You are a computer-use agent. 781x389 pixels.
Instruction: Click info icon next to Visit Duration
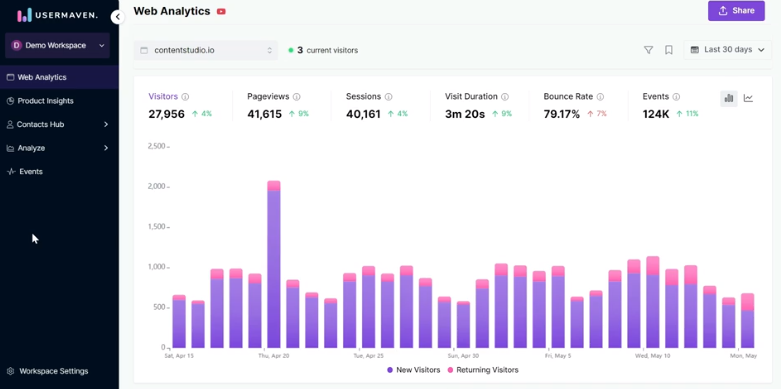point(505,97)
